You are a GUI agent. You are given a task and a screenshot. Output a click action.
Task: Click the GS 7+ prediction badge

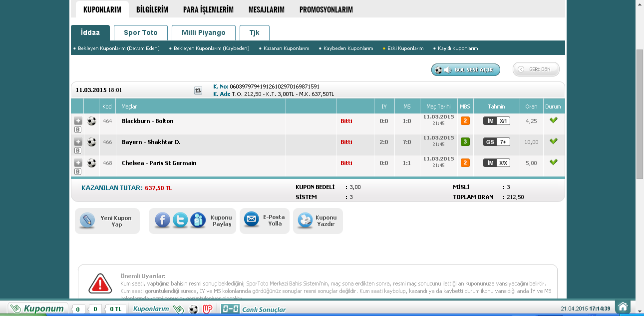tap(497, 142)
